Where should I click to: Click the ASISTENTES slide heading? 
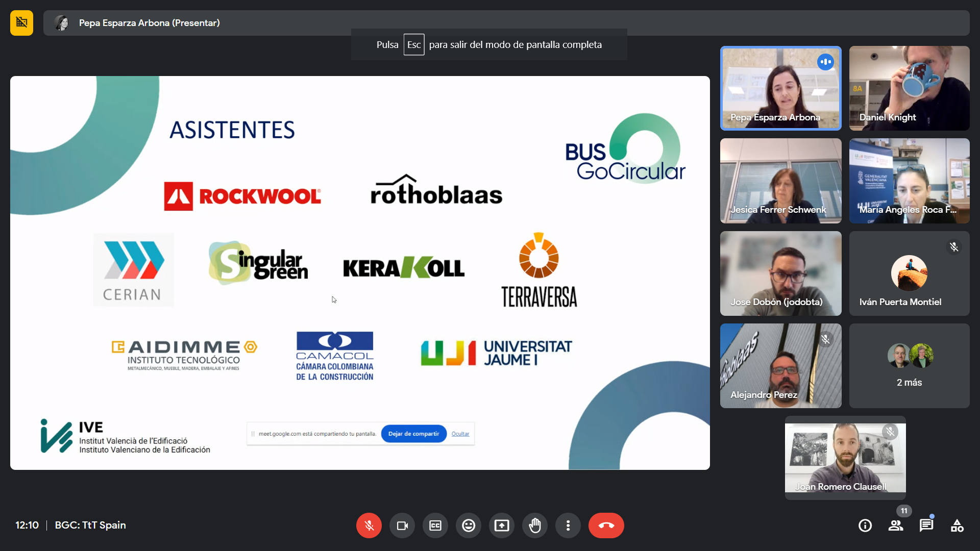click(x=232, y=130)
